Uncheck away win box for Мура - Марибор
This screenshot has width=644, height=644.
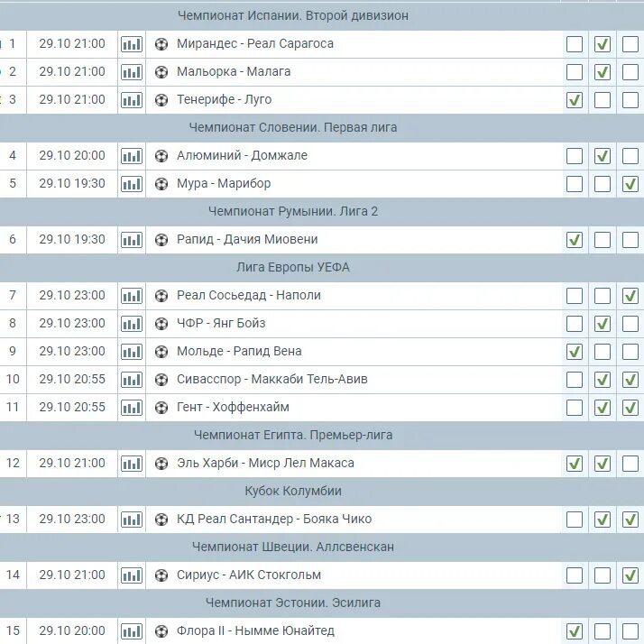(630, 184)
